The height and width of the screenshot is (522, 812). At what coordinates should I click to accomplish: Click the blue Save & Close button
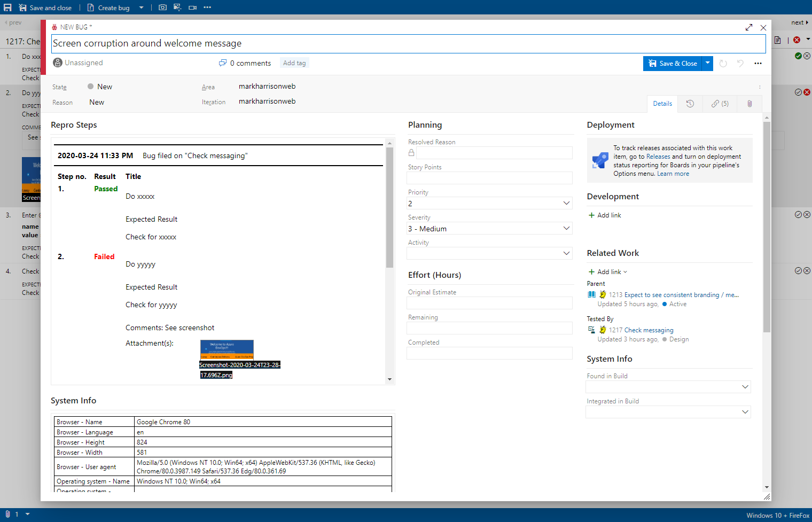coord(673,64)
